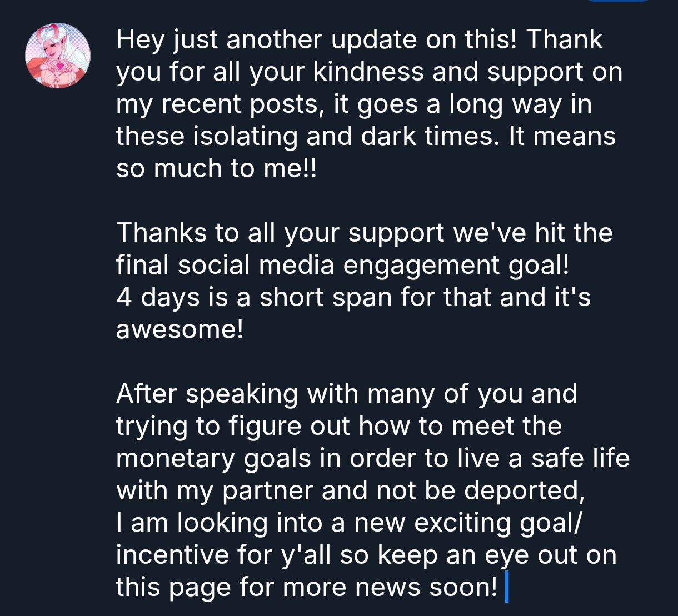678x616 pixels.
Task: Click on "isolating" in the first paragraph
Action: point(245,137)
